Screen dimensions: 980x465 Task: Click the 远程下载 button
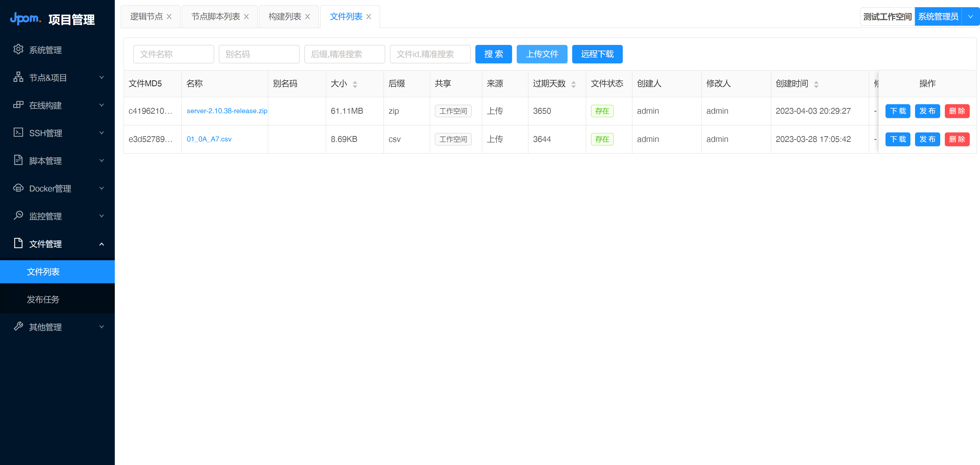click(x=597, y=54)
